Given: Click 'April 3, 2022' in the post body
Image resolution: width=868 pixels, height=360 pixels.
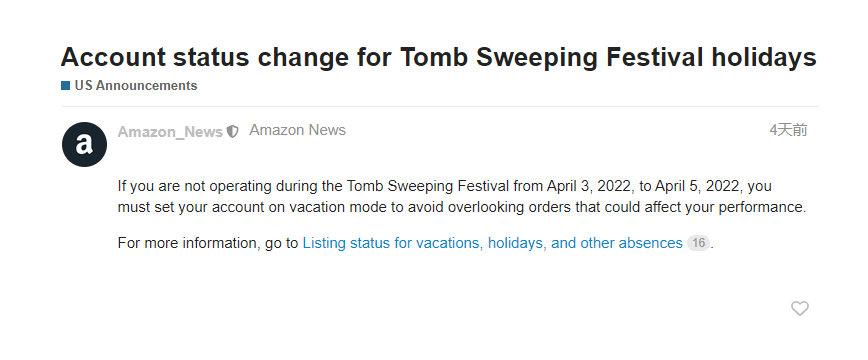Looking at the screenshot, I should (x=589, y=186).
